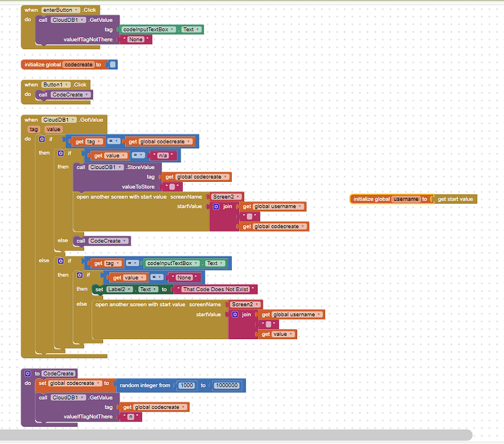The width and height of the screenshot is (504, 444).
Task: Open the gear on the if block comparing value to None
Action: (79, 275)
